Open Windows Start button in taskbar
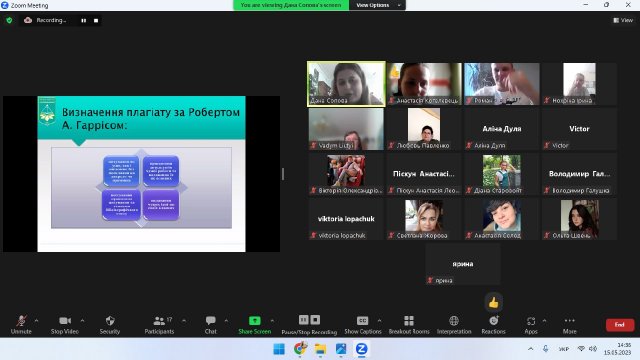640x360 pixels. coord(279,349)
